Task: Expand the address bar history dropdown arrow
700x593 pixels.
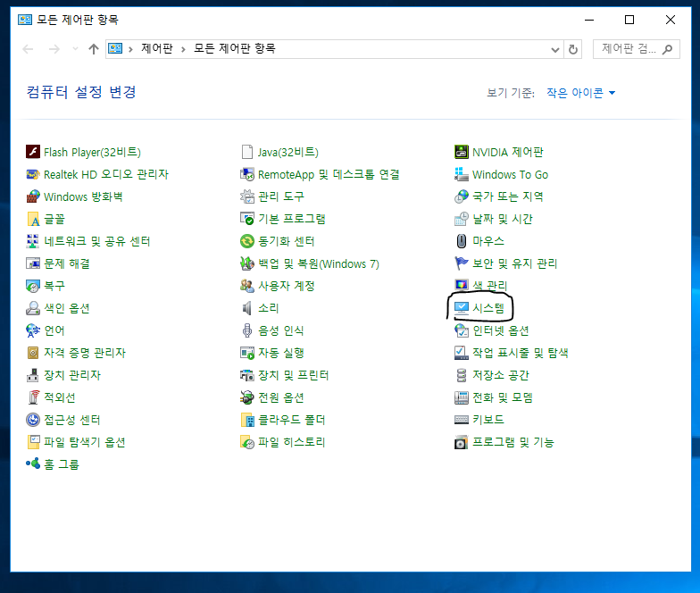Action: click(x=555, y=50)
